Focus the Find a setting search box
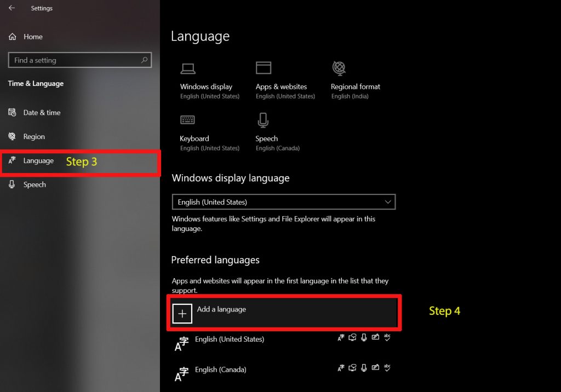Viewport: 561px width, 392px height. 80,60
